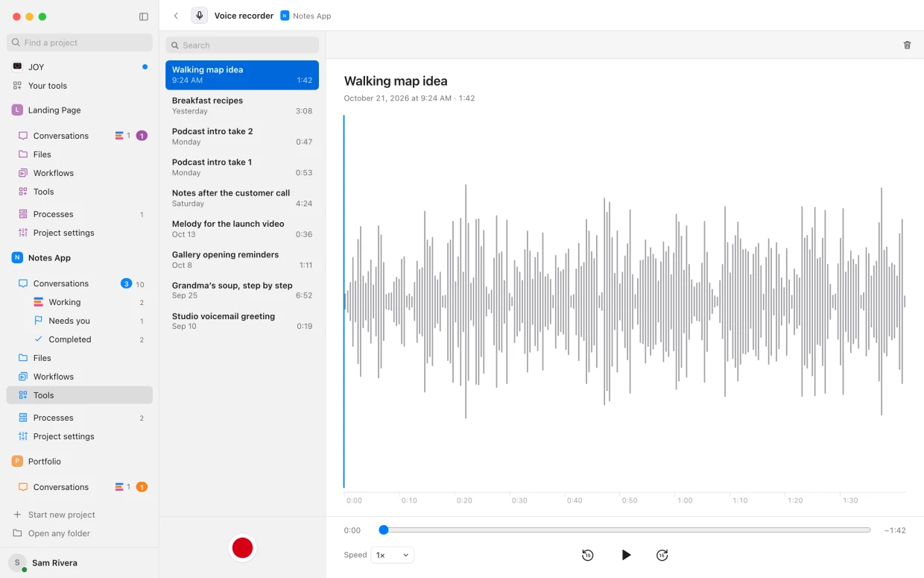Viewport: 924px width, 578px height.
Task: Open Landing Page Files
Action: click(80, 154)
